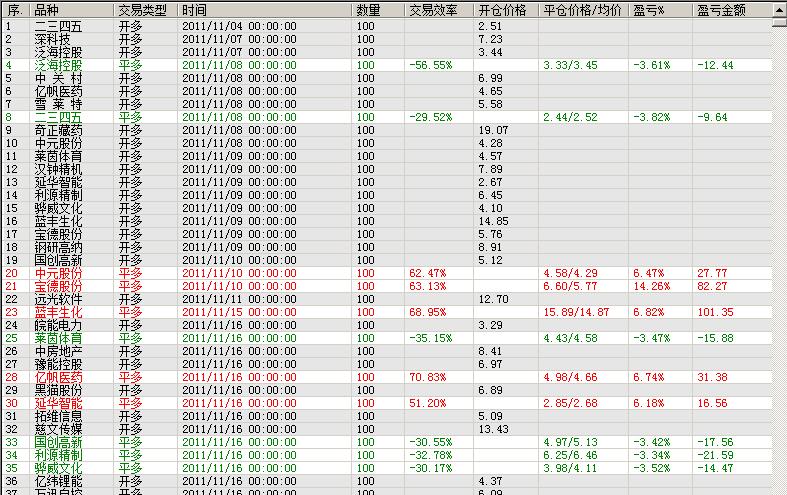The width and height of the screenshot is (787, 495).
Task: Click 70.83% efficiency in row 28
Action: coord(428,378)
